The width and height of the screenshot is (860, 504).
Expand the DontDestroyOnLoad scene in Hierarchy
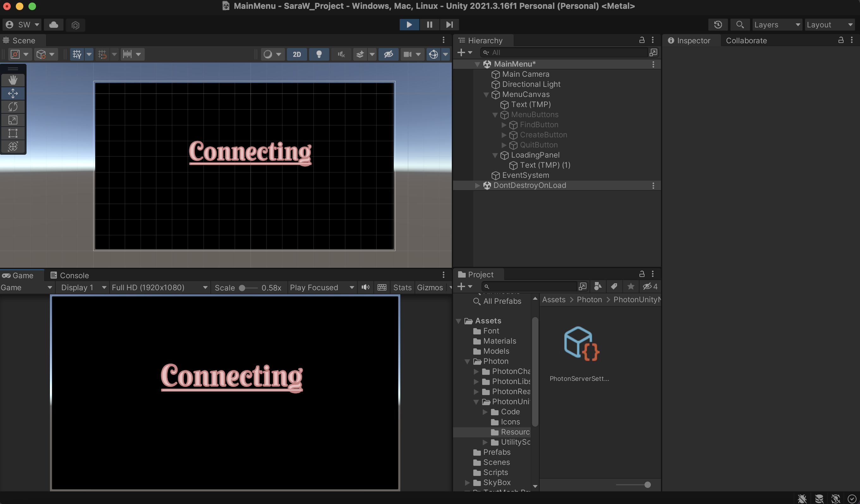tap(477, 185)
